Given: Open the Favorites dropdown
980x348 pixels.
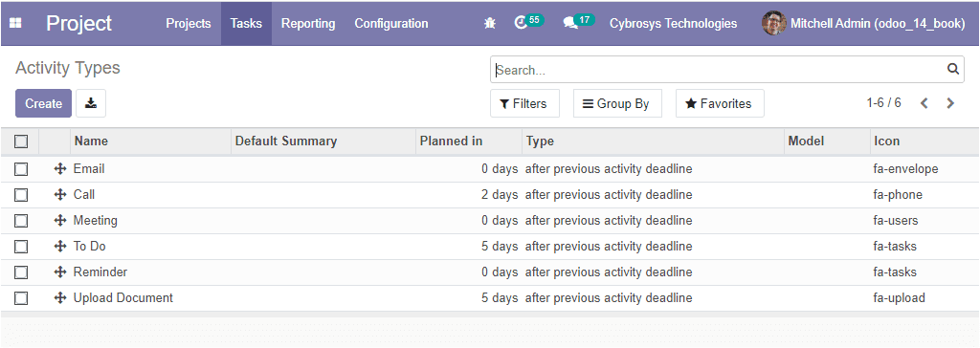Looking at the screenshot, I should tap(720, 103).
